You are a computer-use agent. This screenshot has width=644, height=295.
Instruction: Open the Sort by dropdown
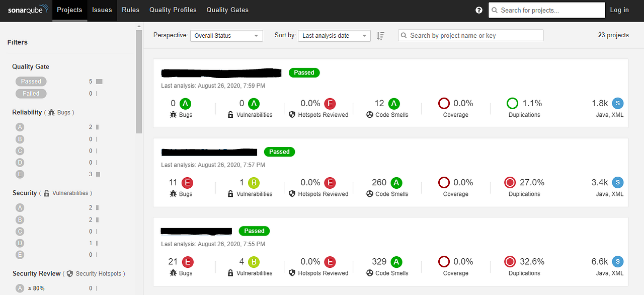(334, 35)
